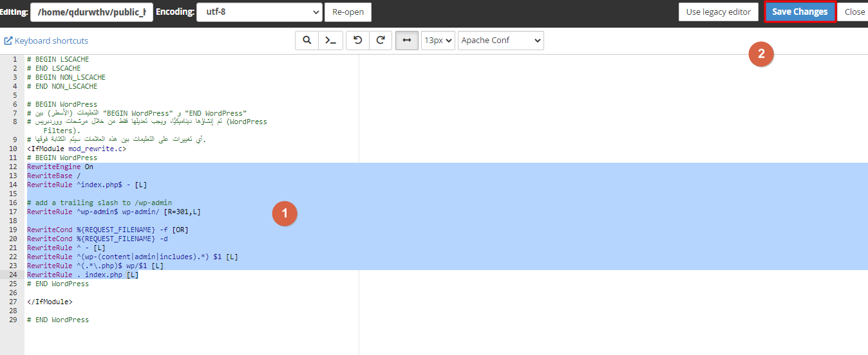The width and height of the screenshot is (868, 355).
Task: Click line number 24 in the gutter
Action: (x=14, y=275)
